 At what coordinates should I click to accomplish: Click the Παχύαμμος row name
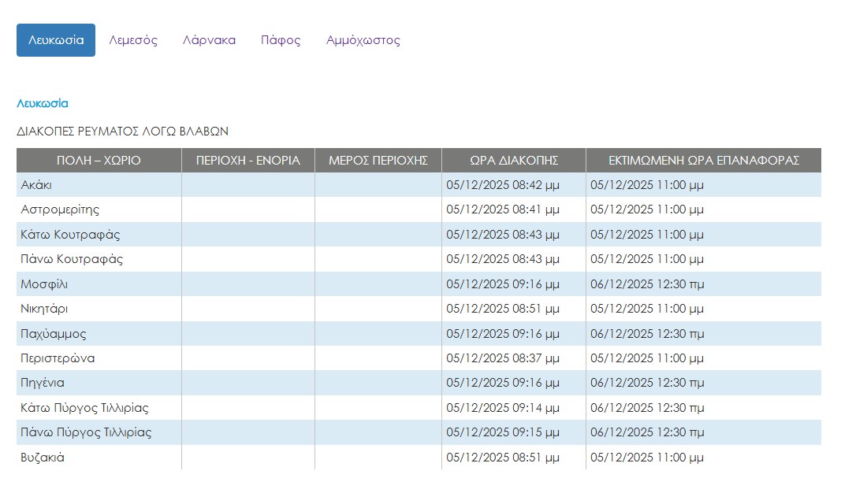coord(54,334)
